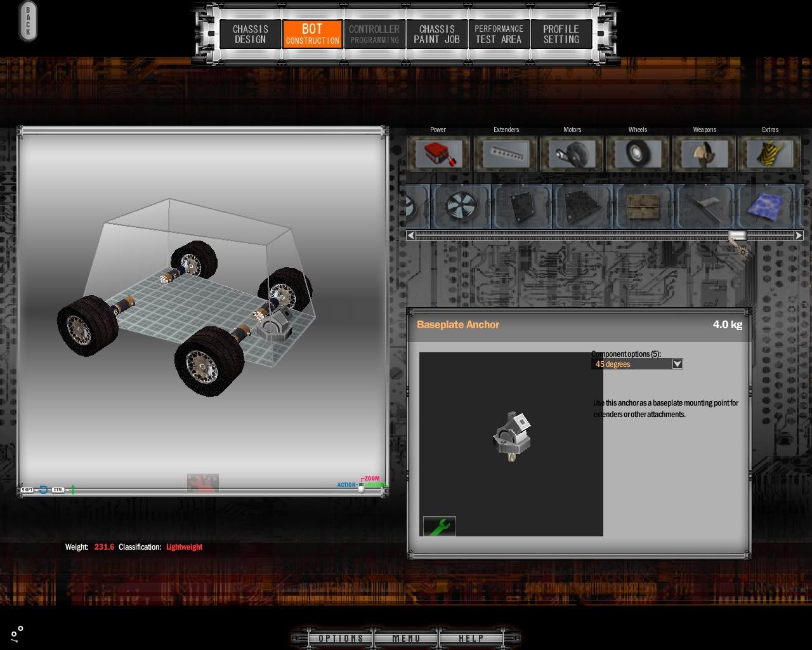Pick the wooden plank component
This screenshot has height=650, width=812.
click(643, 207)
